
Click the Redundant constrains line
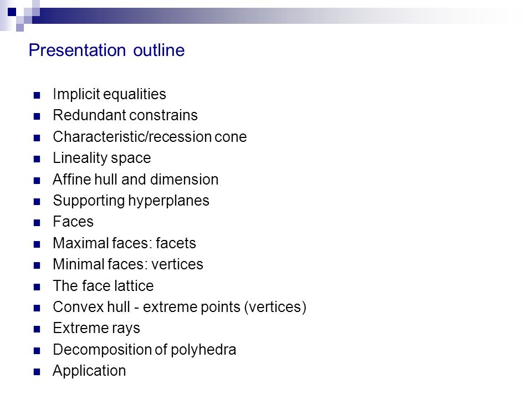(125, 115)
